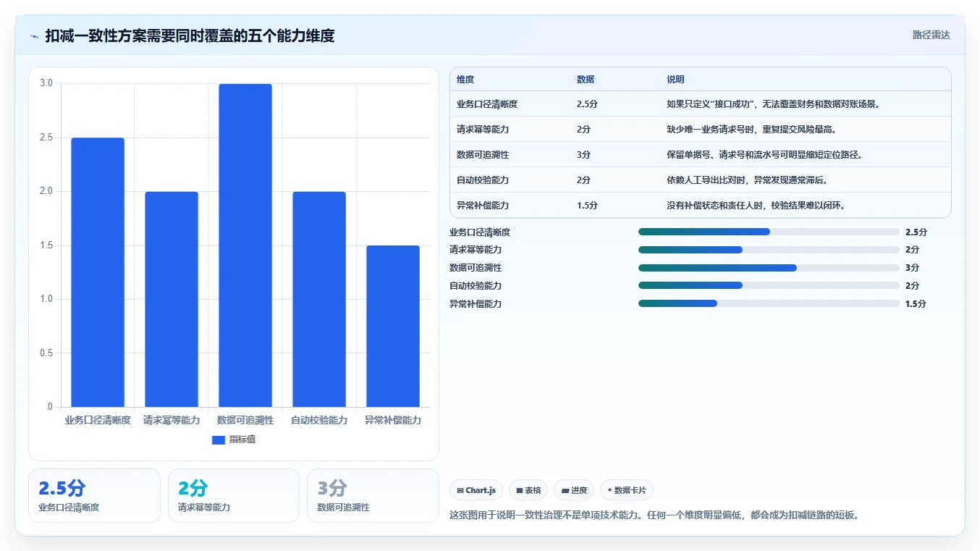Click the 异常补偿能力 progress bar
Screen dimensions: 980x551
tap(769, 304)
